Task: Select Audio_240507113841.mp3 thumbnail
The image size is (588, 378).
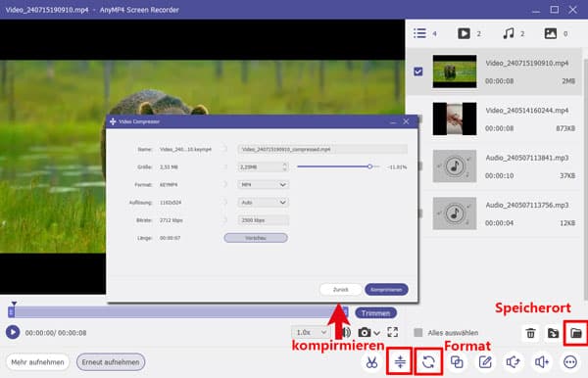Action: point(455,165)
